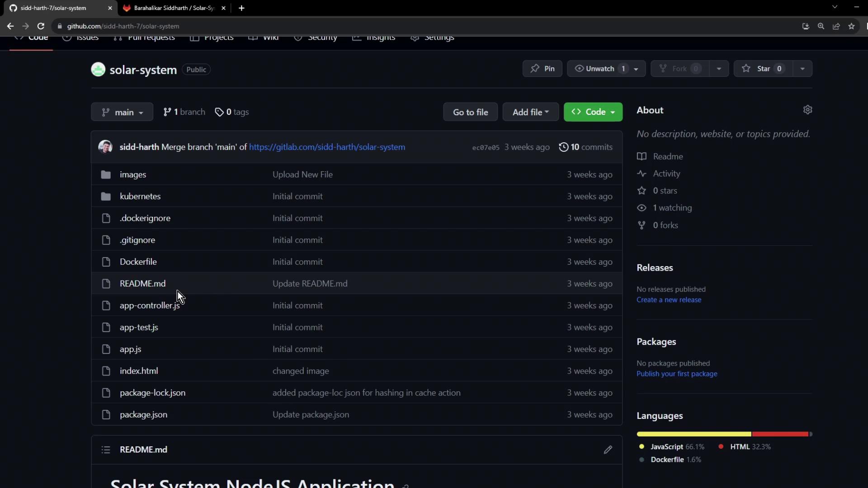Open a new browser tab
This screenshot has height=488, width=868.
[x=241, y=8]
